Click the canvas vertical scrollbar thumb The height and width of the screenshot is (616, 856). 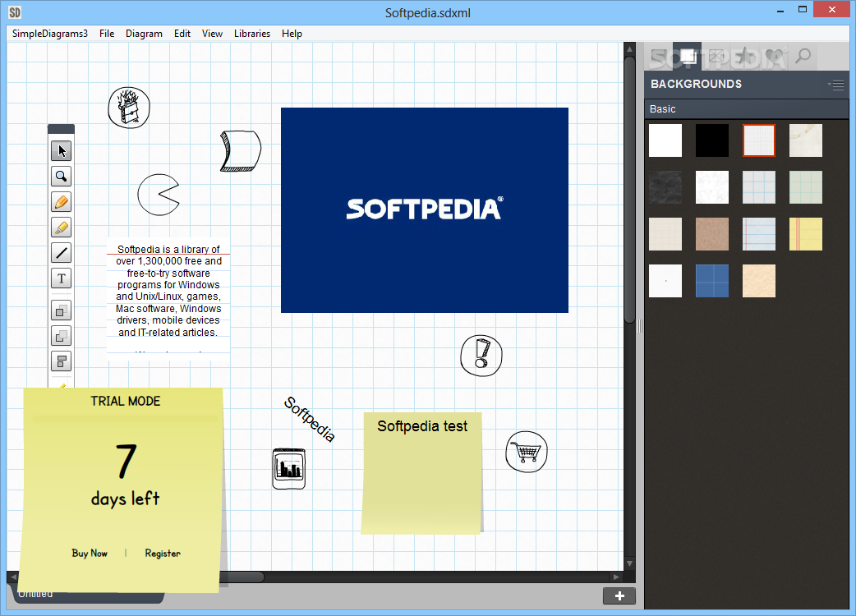[629, 190]
